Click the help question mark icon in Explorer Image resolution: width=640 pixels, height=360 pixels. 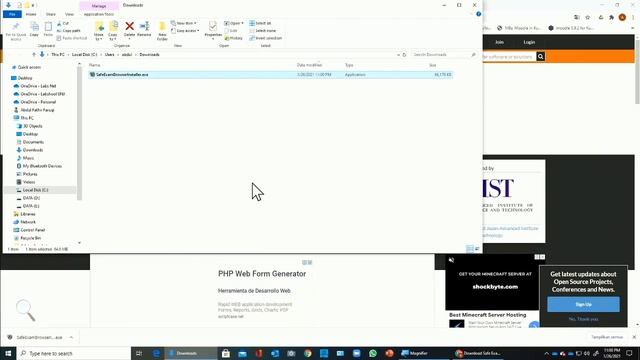click(478, 14)
